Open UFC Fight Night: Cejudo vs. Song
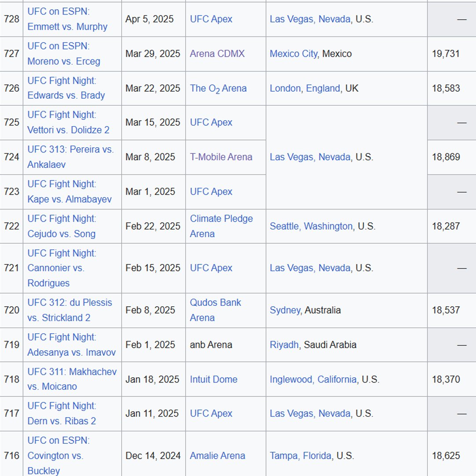The height and width of the screenshot is (476, 476). [62, 226]
